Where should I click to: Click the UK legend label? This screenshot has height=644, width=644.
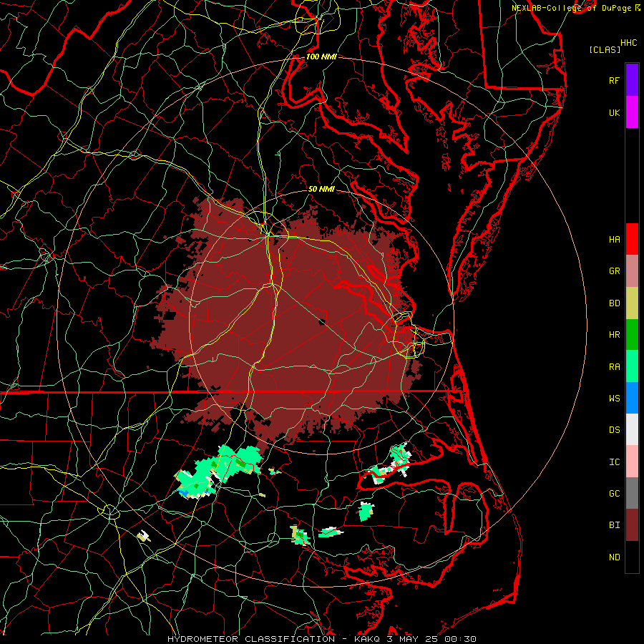pyautogui.click(x=614, y=112)
